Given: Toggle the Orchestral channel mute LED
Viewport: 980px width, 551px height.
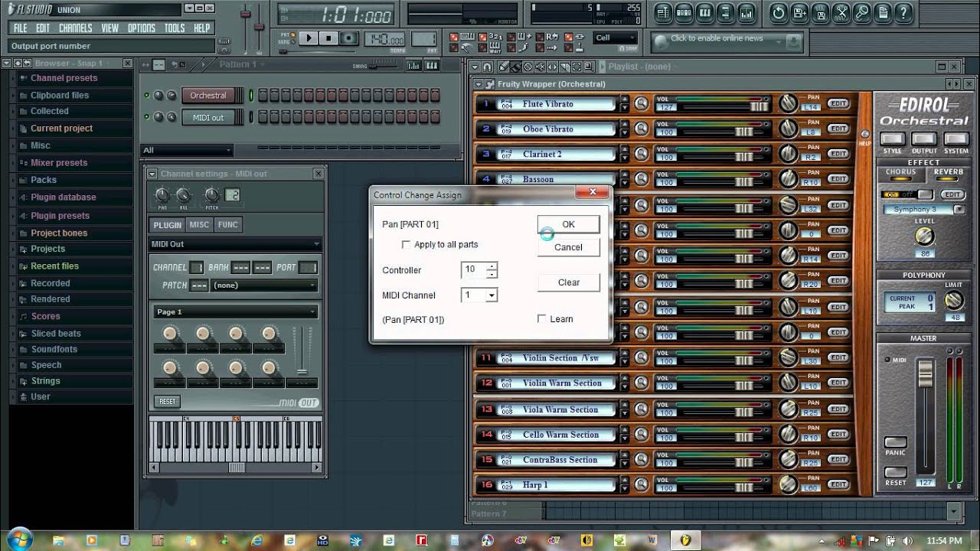Looking at the screenshot, I should [x=147, y=96].
